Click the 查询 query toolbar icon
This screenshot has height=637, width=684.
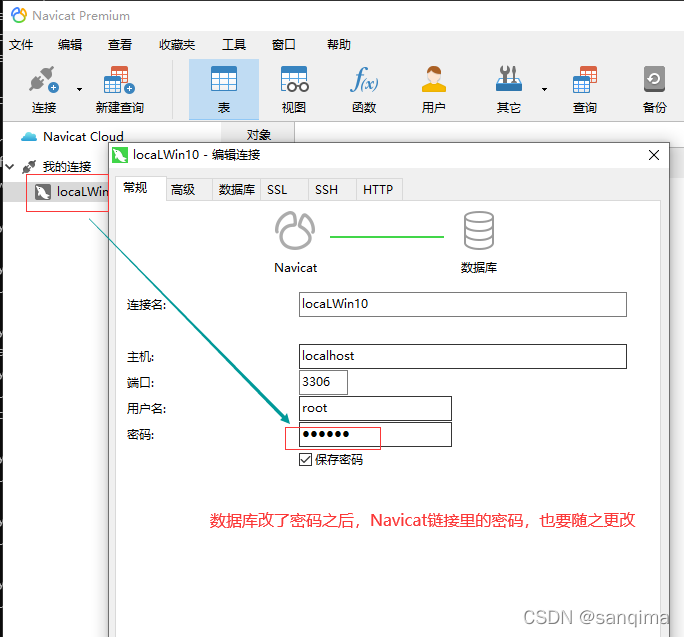pos(585,79)
